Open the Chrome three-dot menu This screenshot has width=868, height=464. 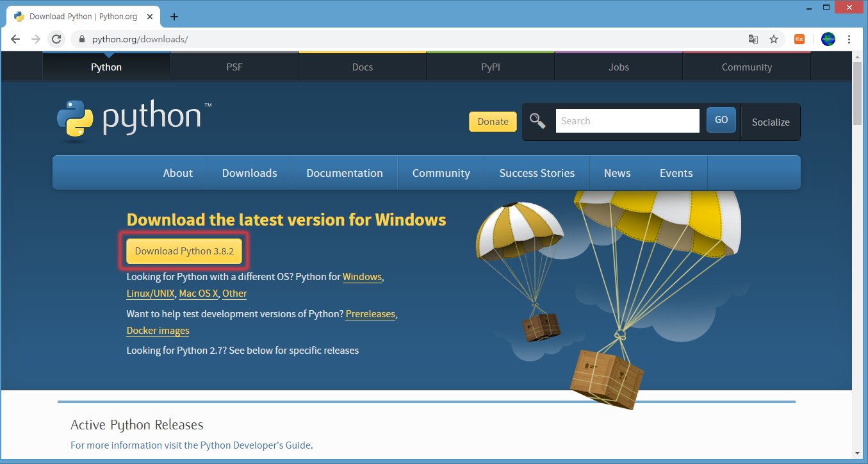click(x=849, y=39)
